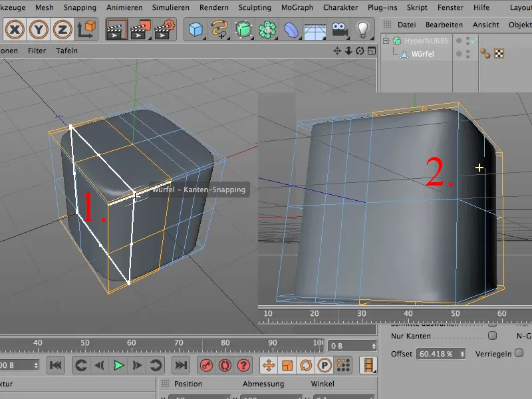532x399 pixels.
Task: Jump to the end of animation
Action: (x=181, y=365)
